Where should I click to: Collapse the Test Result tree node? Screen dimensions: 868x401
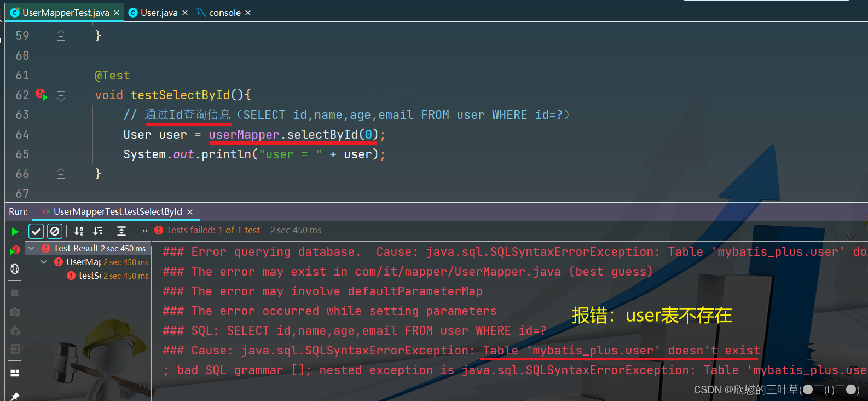(31, 248)
